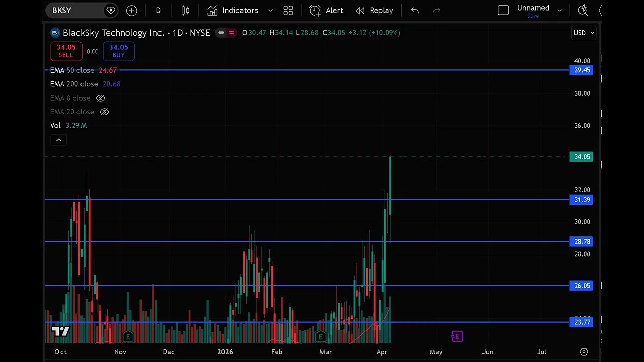
Task: Click the Jul time axis label
Action: (542, 352)
